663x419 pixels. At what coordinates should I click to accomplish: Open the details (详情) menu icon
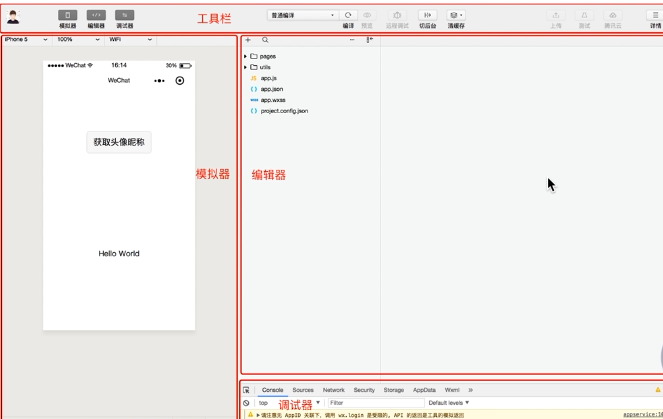pyautogui.click(x=655, y=15)
